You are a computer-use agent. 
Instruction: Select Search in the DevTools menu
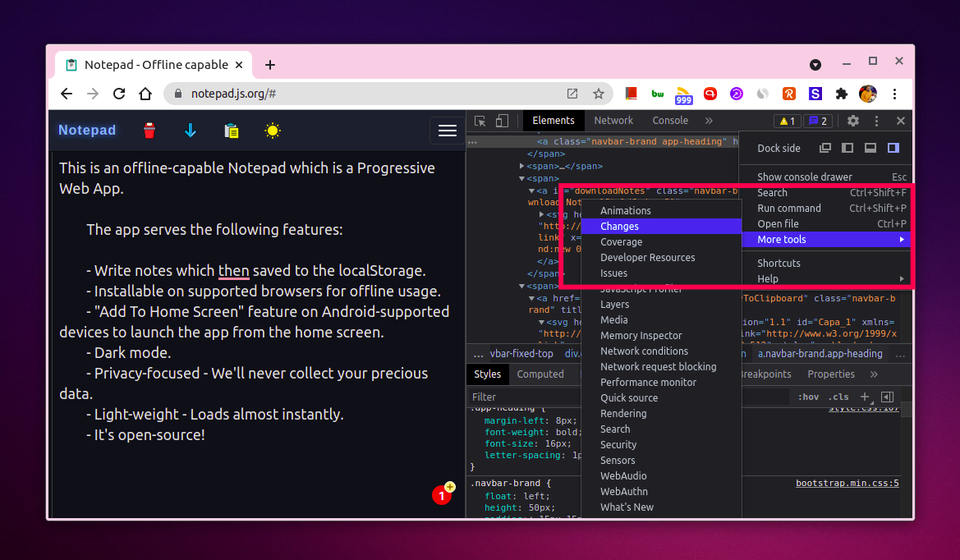826,193
